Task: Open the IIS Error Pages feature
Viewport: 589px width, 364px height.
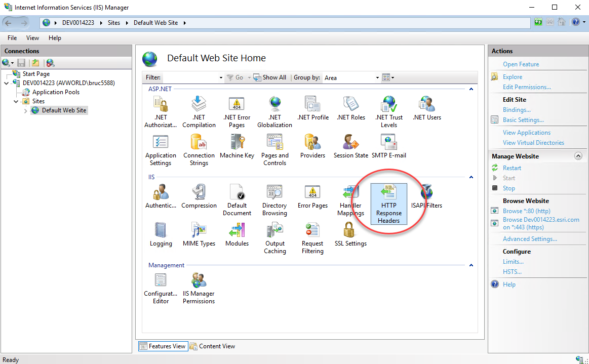Action: (x=312, y=196)
